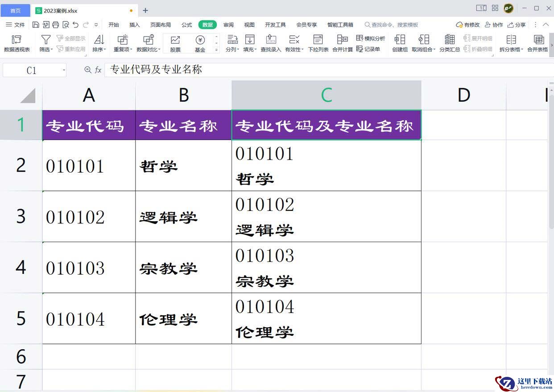Viewport: 554px width, 392px height.
Task: Click the 分列 split columns icon
Action: tap(232, 40)
